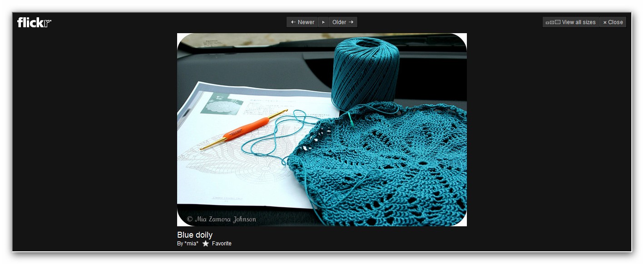Screen dimensions: 644x264
Task: Click the Mia Zamora Johnson copyright watermark
Action: coord(222,219)
